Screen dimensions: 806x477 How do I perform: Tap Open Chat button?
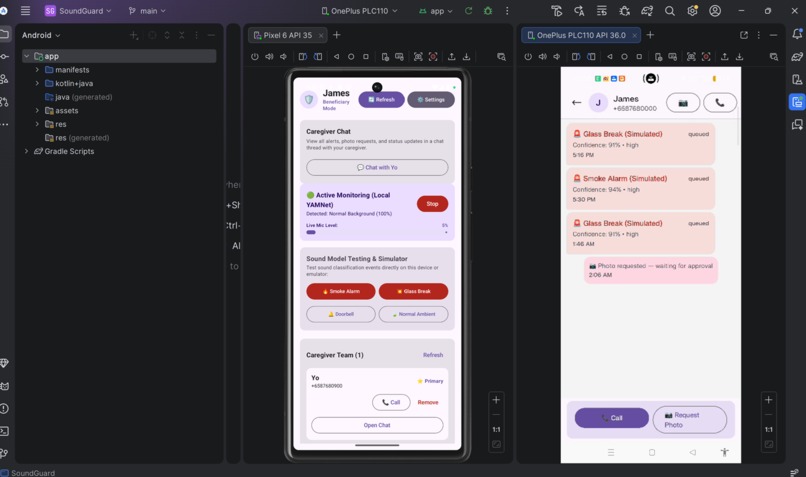coord(377,425)
